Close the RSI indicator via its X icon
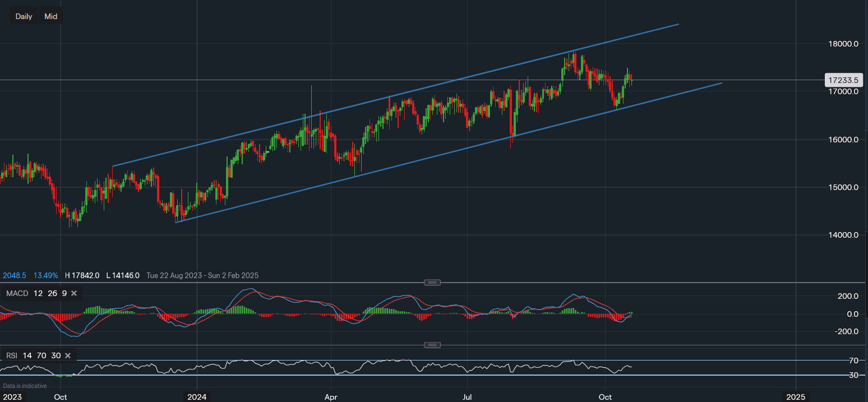The image size is (868, 402). point(68,355)
